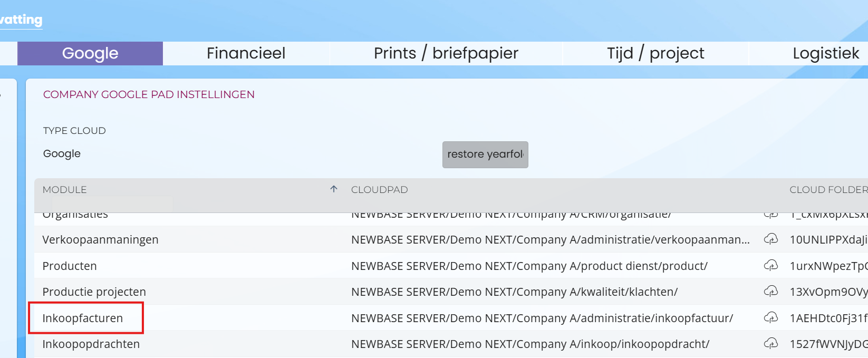Click the sort arrow in the MODULE column
Viewport: 868px width, 358px height.
pyautogui.click(x=334, y=189)
